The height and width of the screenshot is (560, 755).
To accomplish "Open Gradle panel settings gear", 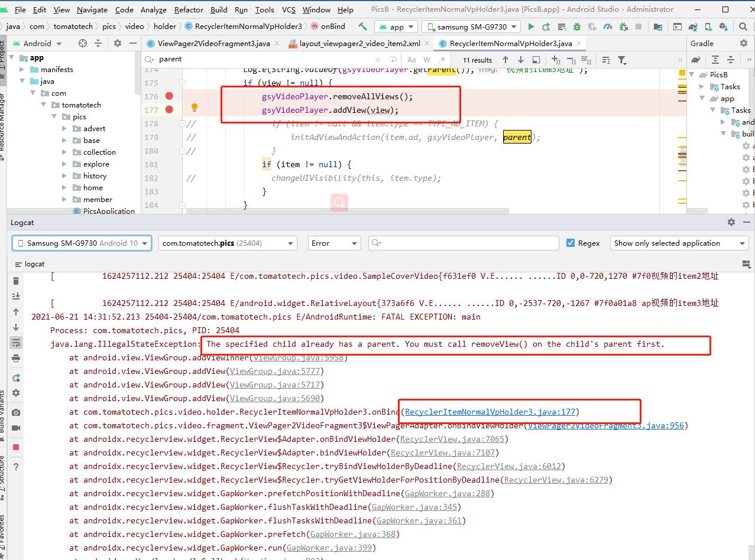I will (744, 43).
